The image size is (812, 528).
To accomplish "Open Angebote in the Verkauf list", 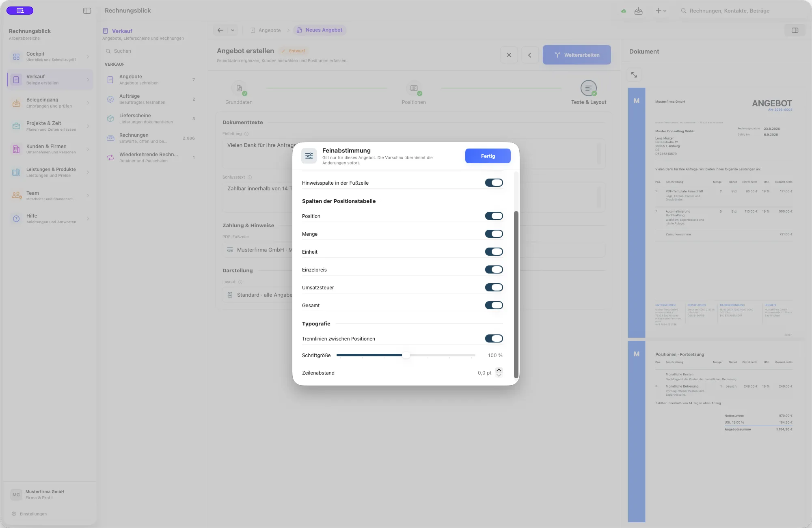I will point(151,80).
